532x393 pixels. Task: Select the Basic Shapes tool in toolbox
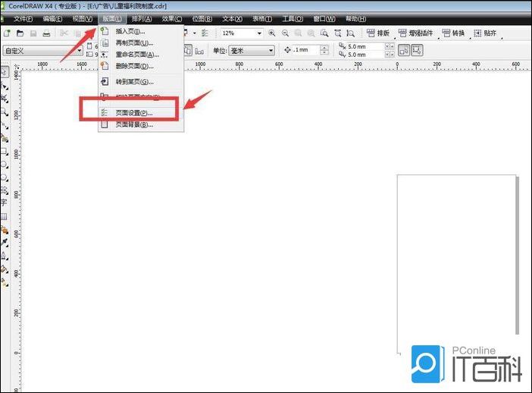click(5, 190)
